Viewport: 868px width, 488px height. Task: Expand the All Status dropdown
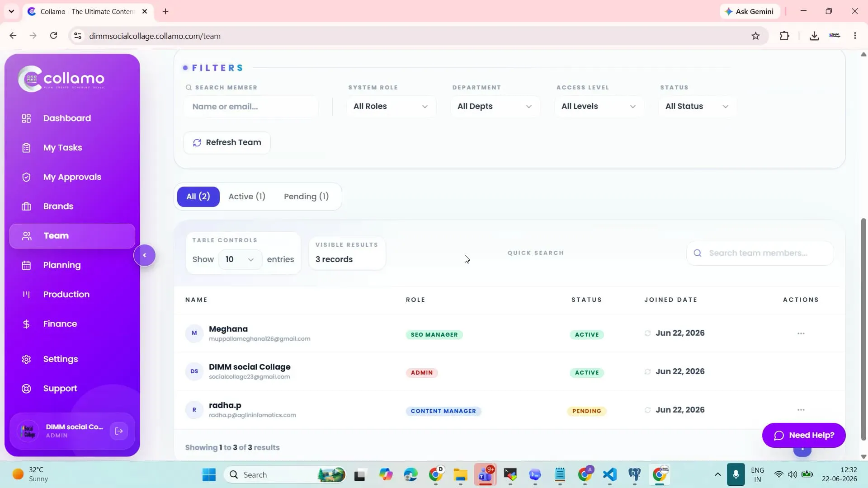coord(697,106)
